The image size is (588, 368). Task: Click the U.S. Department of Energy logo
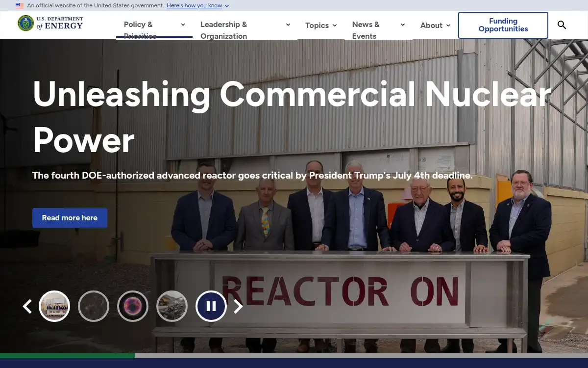(x=50, y=23)
